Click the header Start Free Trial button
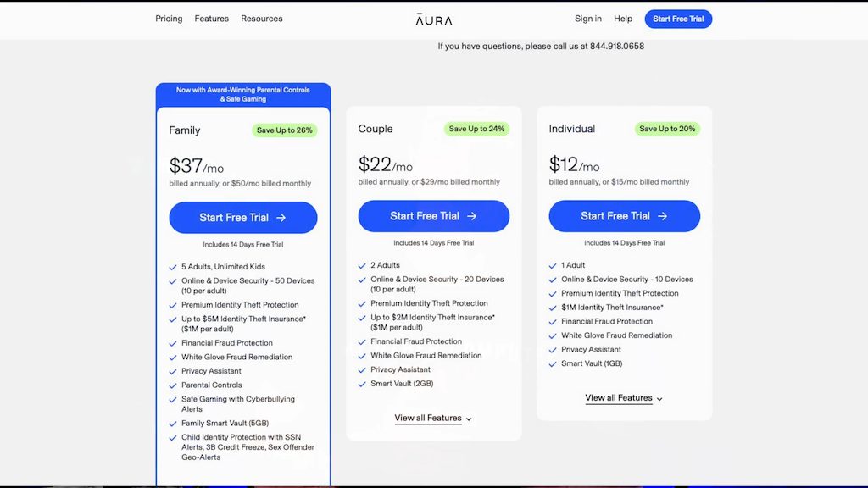This screenshot has width=868, height=488. point(678,19)
